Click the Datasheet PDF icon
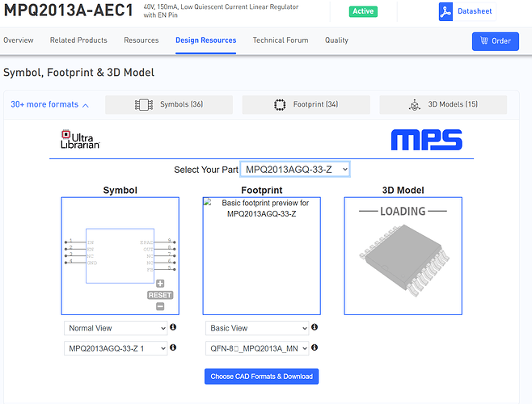 [x=445, y=12]
